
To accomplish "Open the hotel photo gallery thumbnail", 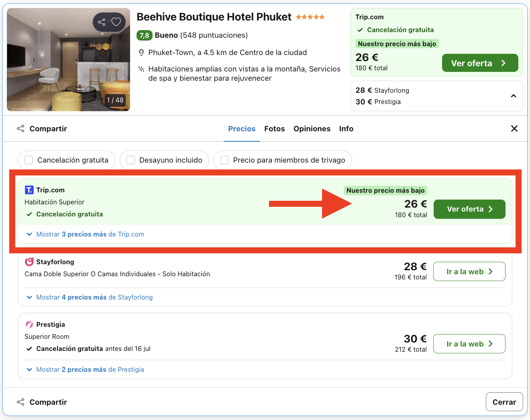I will click(69, 59).
